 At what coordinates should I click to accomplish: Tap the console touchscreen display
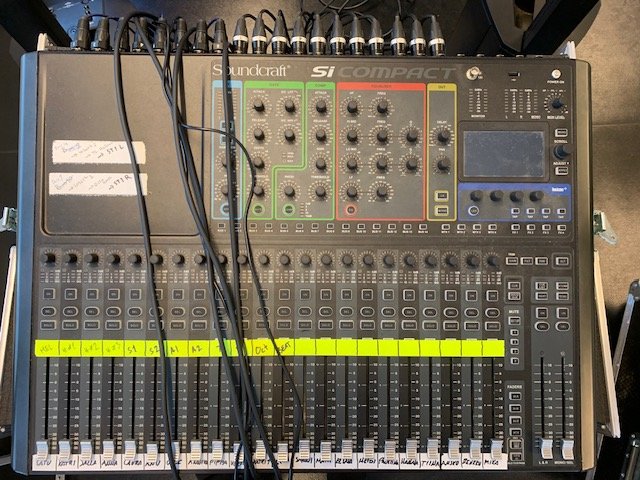[x=504, y=154]
